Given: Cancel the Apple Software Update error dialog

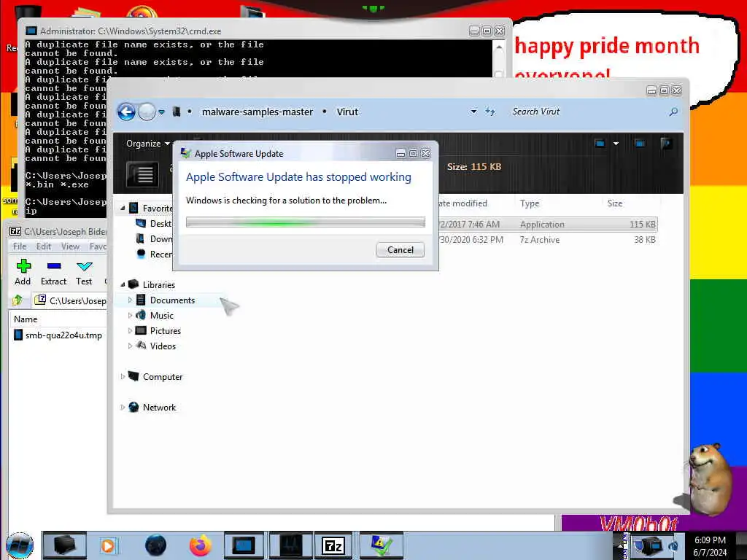Looking at the screenshot, I should tap(400, 250).
